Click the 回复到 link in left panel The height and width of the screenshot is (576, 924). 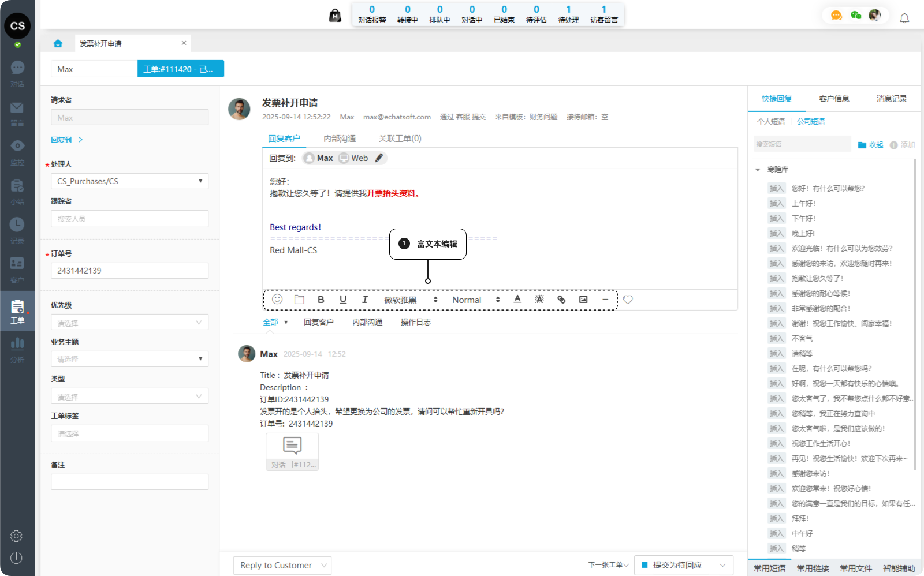61,140
